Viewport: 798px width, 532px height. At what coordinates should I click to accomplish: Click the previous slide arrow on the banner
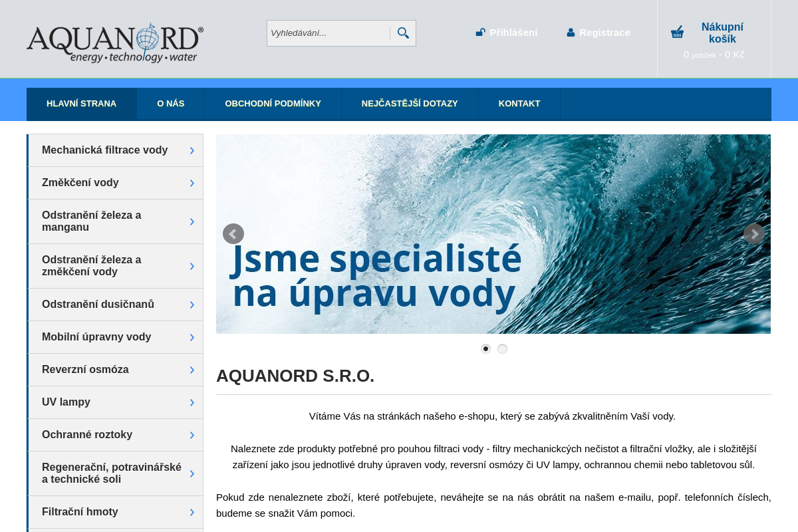(233, 233)
